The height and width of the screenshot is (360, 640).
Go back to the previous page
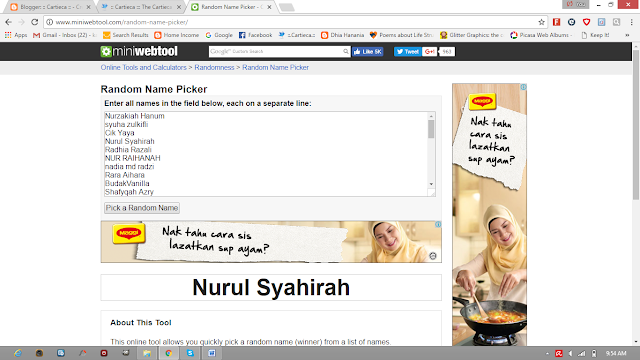[x=9, y=22]
